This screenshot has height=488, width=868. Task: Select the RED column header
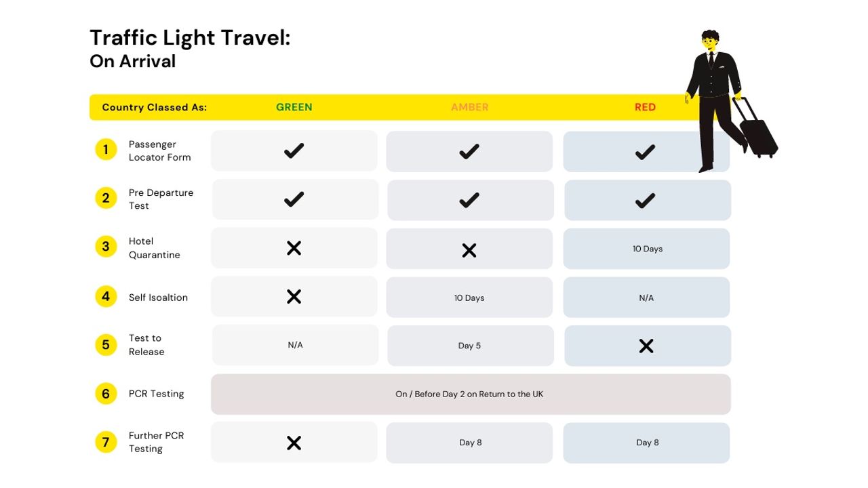(x=645, y=107)
